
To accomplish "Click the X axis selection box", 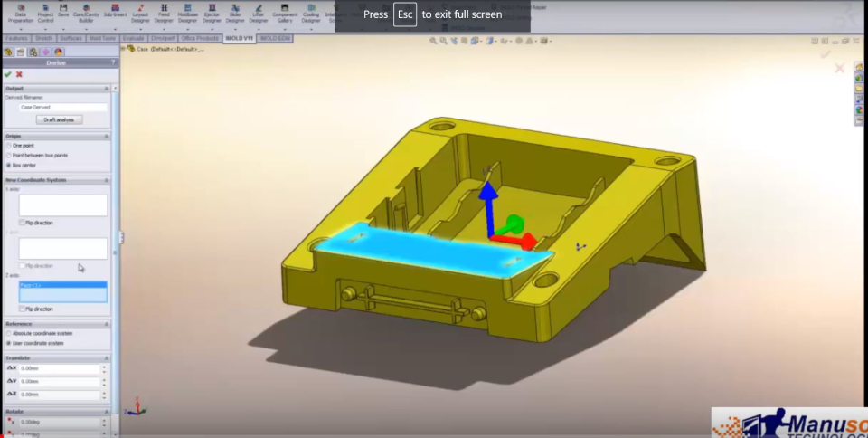I will coord(63,205).
